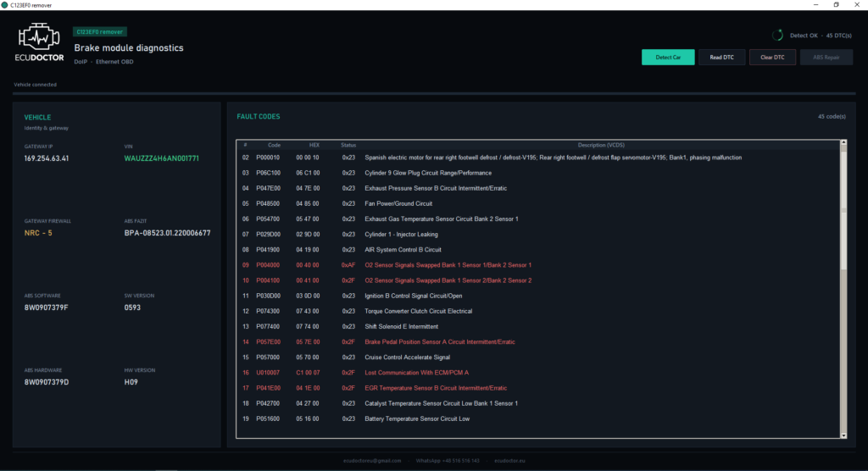Minimize the C123EF0 remover window

(x=815, y=5)
